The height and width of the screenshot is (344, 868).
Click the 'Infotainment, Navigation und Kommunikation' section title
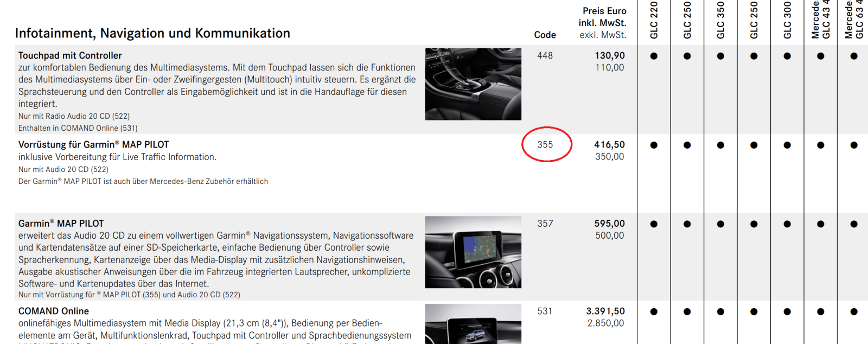[152, 34]
